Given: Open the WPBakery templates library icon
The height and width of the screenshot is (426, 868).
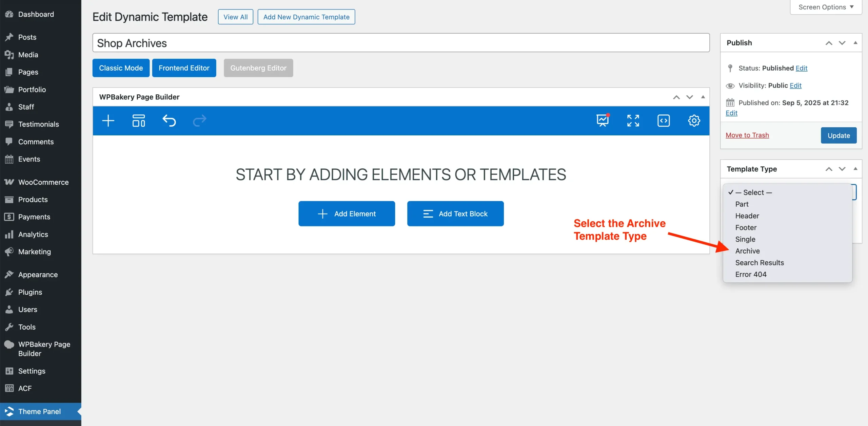Looking at the screenshot, I should [138, 121].
